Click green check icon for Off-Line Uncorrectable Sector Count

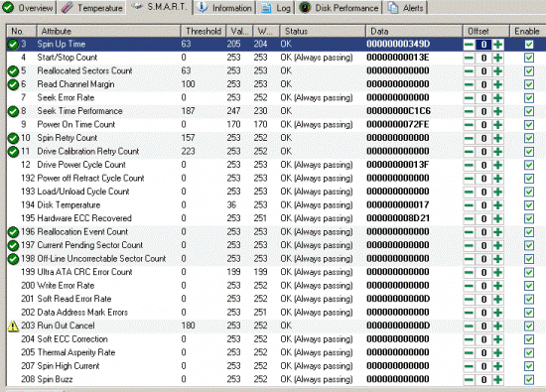(13, 259)
